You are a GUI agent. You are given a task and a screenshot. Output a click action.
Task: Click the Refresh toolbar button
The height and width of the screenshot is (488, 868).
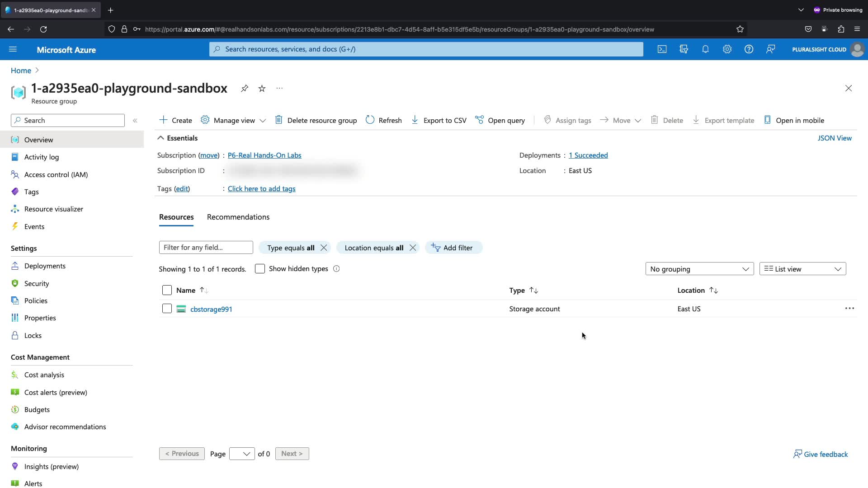click(384, 120)
